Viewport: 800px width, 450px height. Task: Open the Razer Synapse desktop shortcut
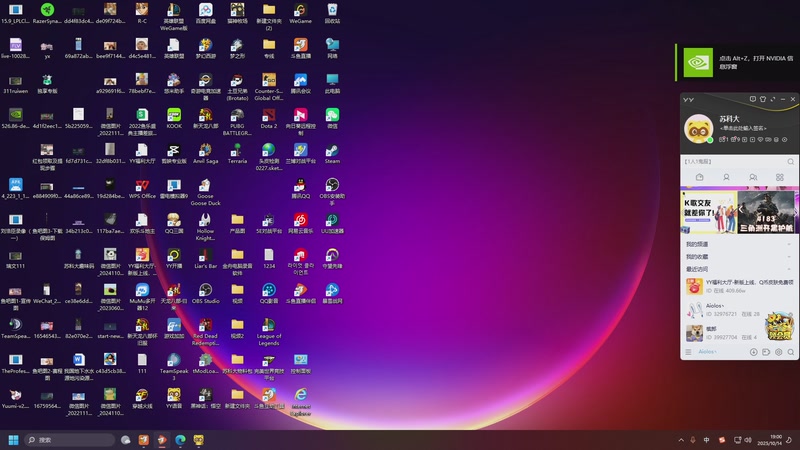coord(47,13)
